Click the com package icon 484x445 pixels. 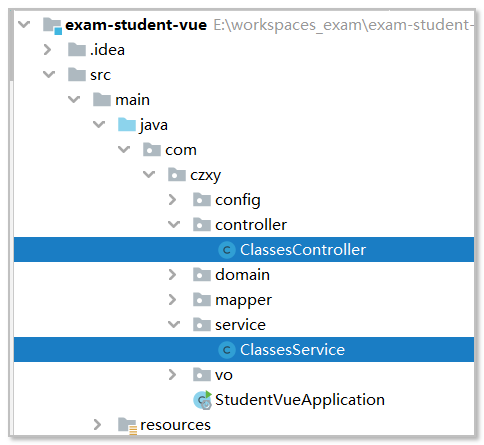152,150
